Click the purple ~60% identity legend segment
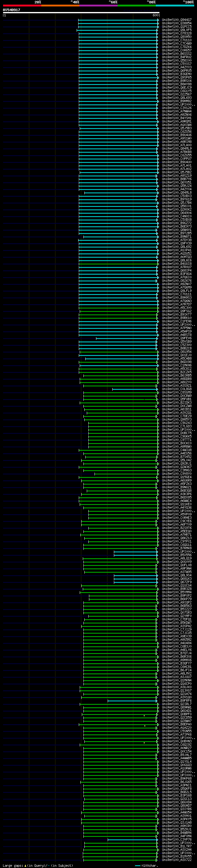 point(99,6)
